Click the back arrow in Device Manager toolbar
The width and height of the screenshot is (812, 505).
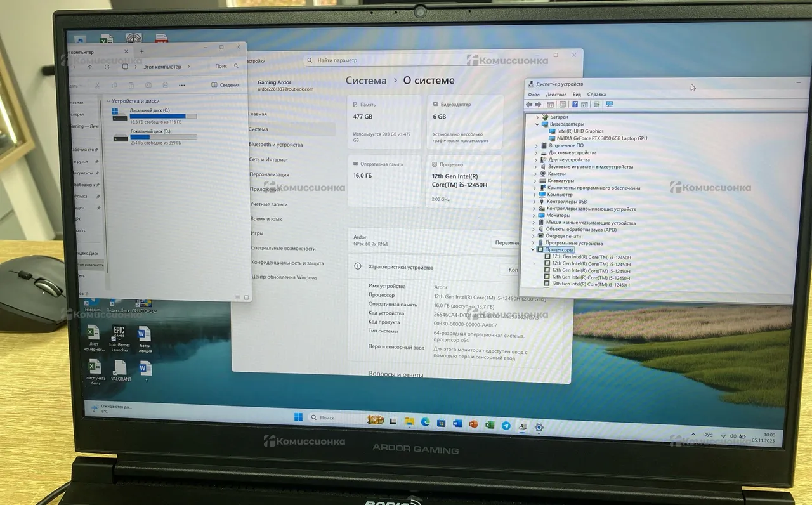[529, 105]
